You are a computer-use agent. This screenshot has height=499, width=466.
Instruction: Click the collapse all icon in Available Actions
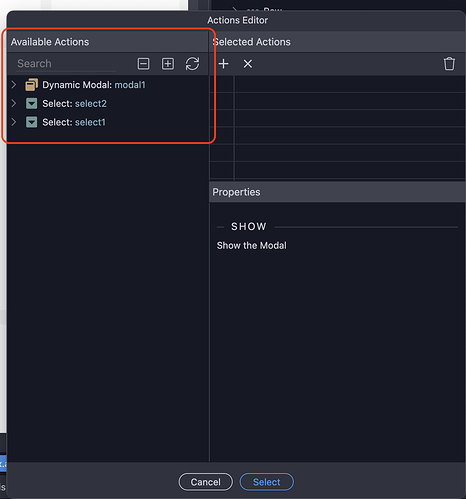(143, 64)
